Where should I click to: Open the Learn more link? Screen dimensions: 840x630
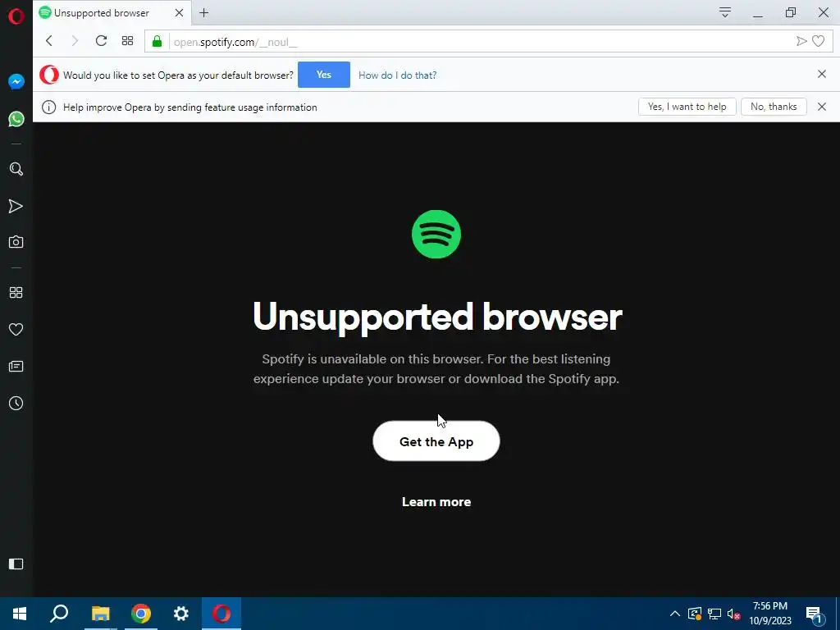pos(436,502)
